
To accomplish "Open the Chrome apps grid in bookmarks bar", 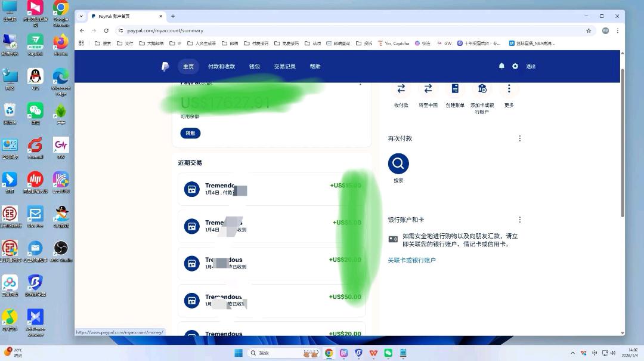I will click(81, 43).
